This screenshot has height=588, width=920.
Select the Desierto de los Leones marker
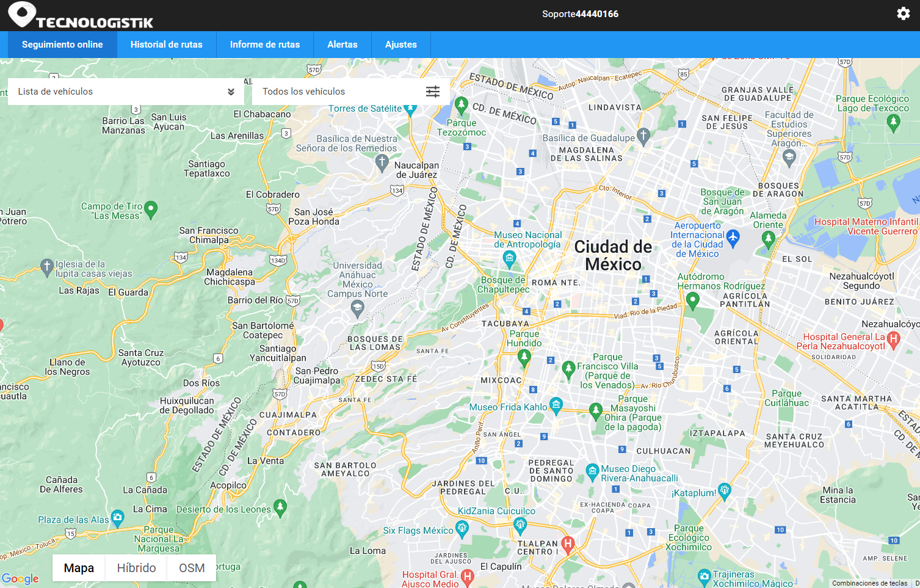click(x=280, y=508)
